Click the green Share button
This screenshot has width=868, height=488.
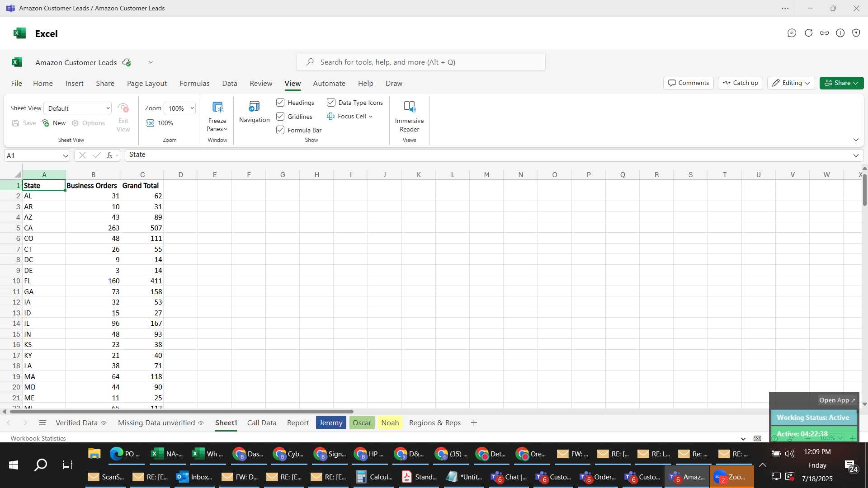(x=841, y=83)
